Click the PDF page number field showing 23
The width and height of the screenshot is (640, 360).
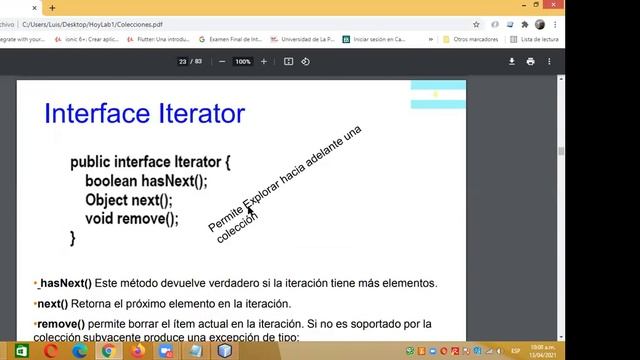click(182, 62)
